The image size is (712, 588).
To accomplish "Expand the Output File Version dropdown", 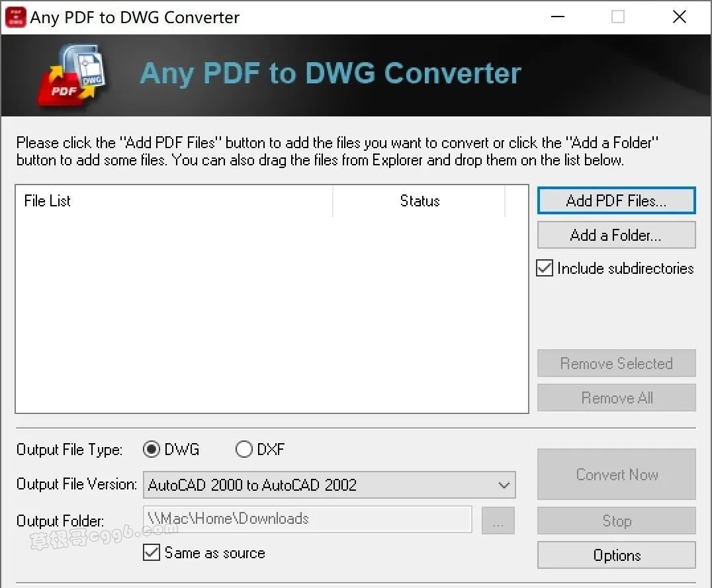I will [330, 484].
